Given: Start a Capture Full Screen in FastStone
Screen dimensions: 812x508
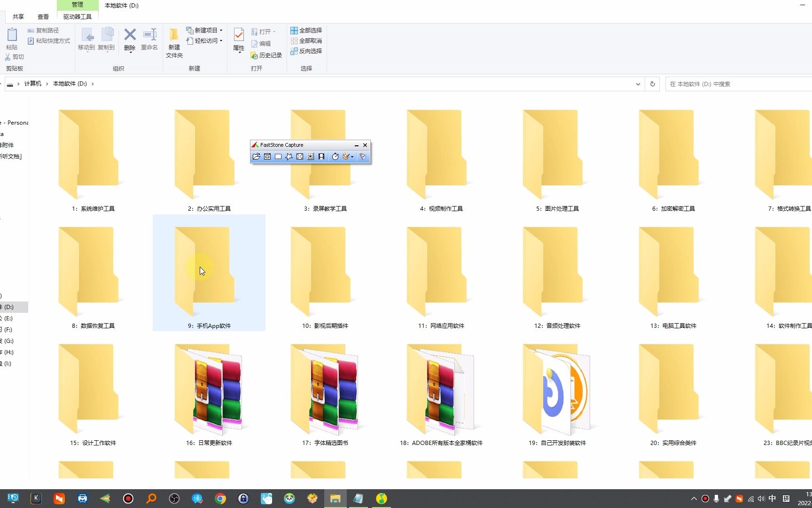Looking at the screenshot, I should click(299, 157).
